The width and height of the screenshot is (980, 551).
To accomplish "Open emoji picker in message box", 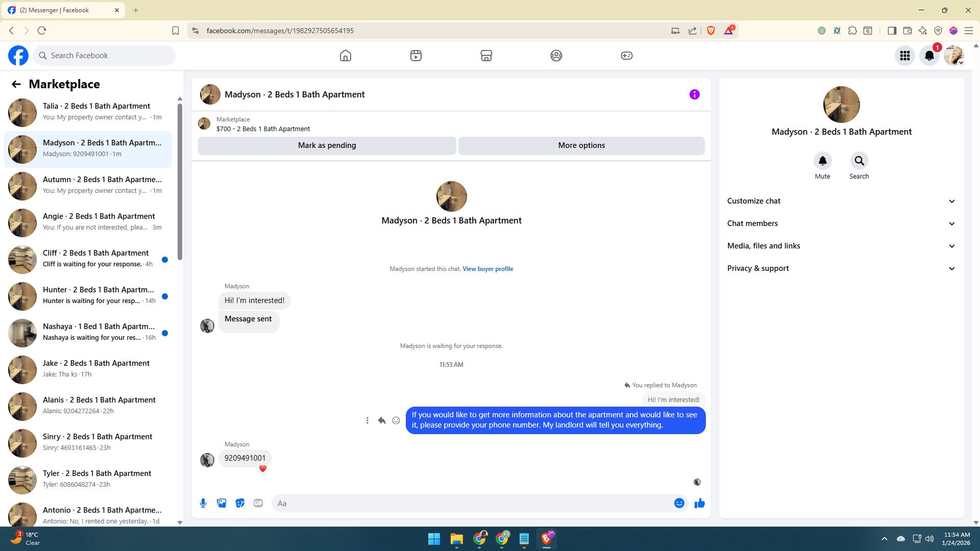I will tap(679, 503).
